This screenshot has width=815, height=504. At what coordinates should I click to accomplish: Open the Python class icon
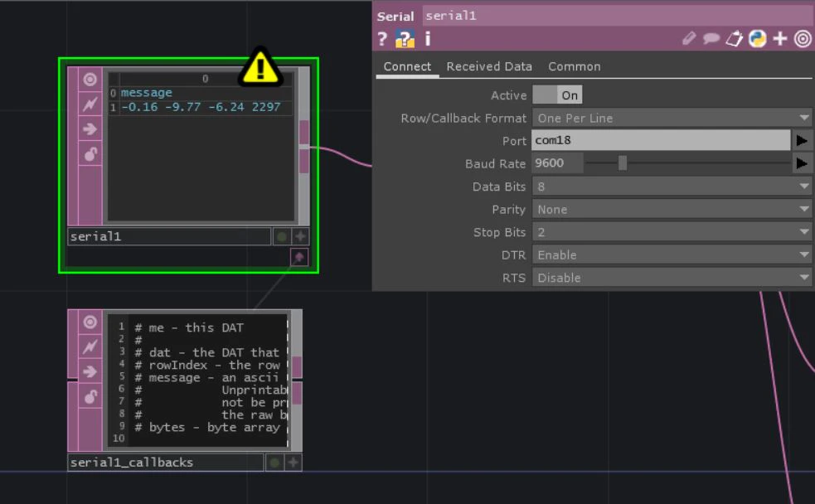point(757,39)
